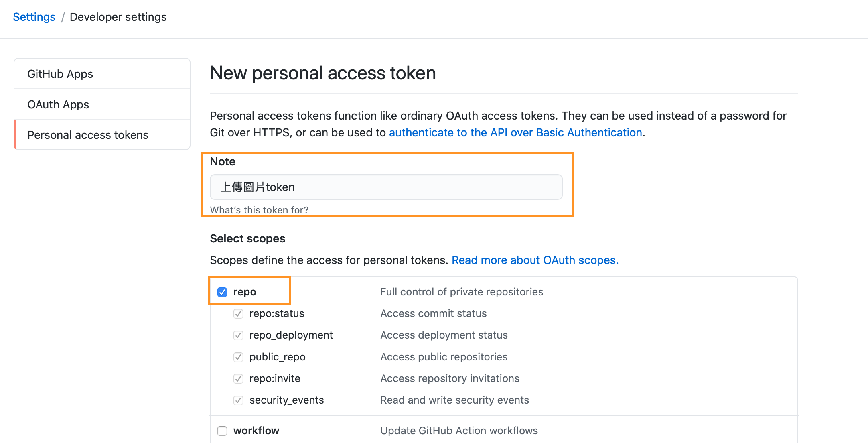Open API Basic Authentication documentation link
Image resolution: width=868 pixels, height=443 pixels.
point(515,132)
